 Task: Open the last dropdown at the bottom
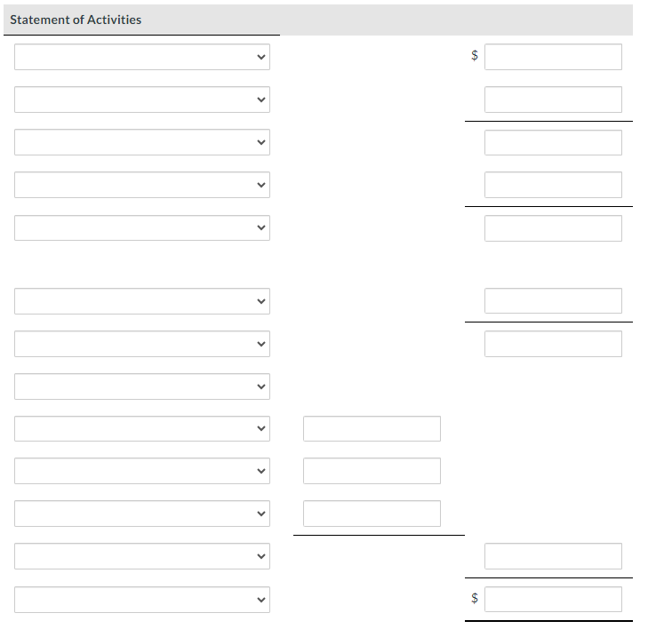(x=141, y=599)
